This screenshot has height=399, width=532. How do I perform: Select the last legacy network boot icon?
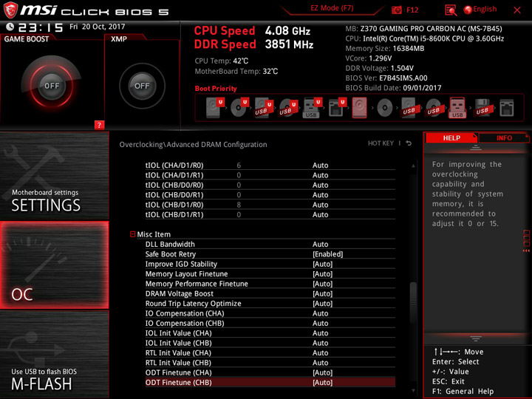[x=507, y=108]
